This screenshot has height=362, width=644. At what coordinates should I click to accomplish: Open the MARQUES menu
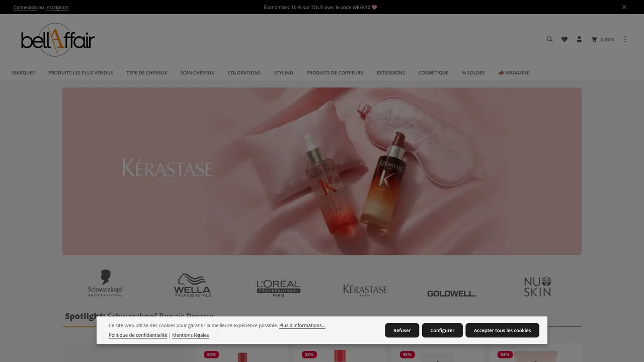pos(24,73)
